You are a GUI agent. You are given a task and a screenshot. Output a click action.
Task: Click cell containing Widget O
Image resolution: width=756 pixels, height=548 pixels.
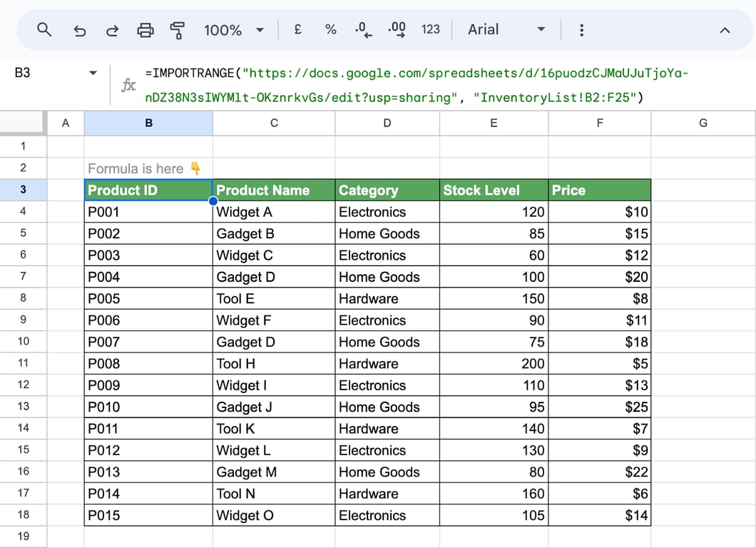click(x=274, y=515)
